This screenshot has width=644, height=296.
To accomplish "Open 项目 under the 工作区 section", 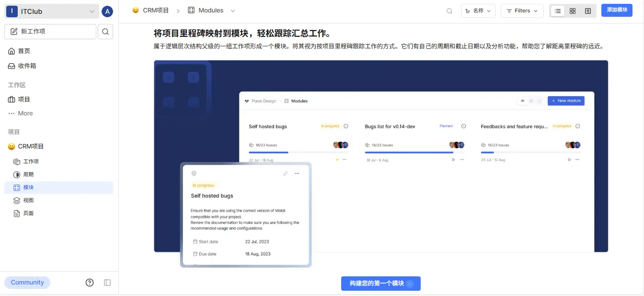I will coord(24,99).
